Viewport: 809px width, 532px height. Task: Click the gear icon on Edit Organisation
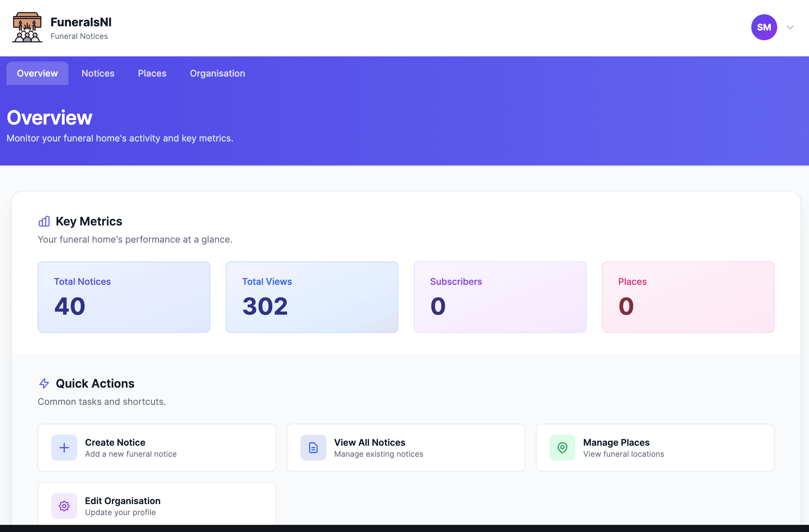click(64, 506)
